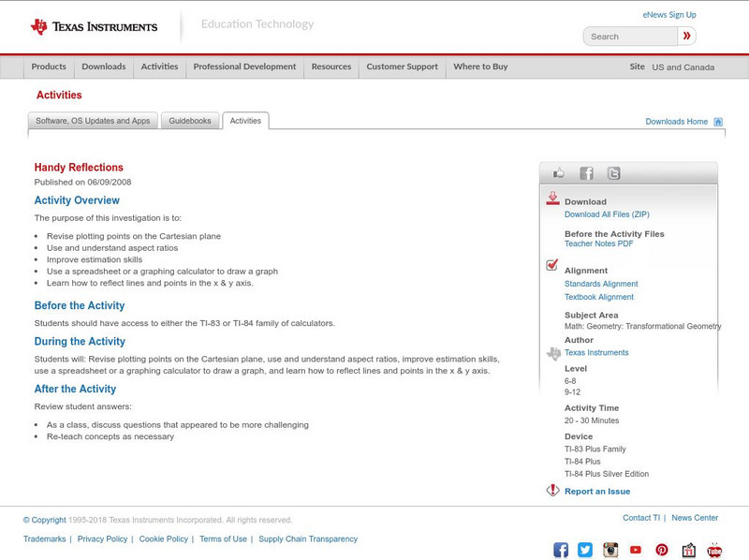Image resolution: width=749 pixels, height=560 pixels.
Task: Click Download All Files (ZIP)
Action: [607, 214]
